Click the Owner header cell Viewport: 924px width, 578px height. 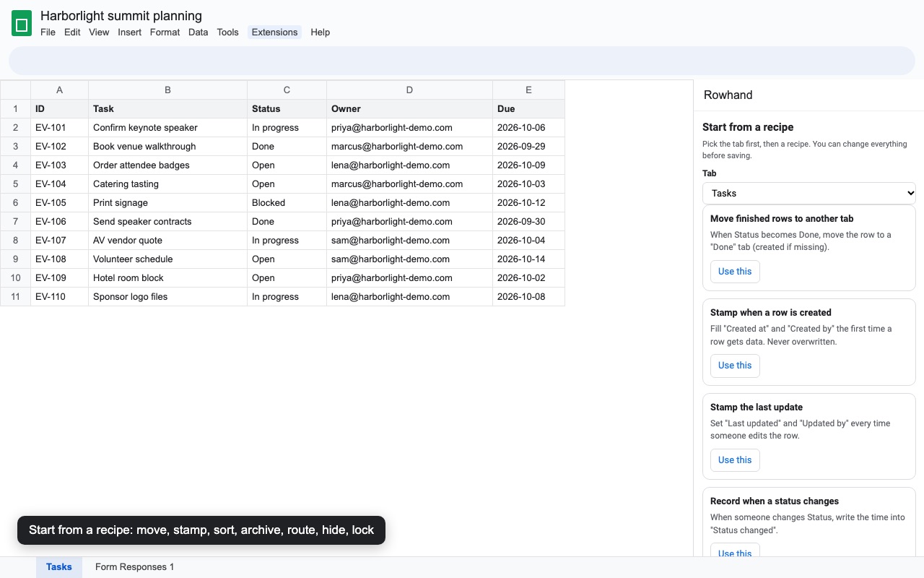point(409,109)
